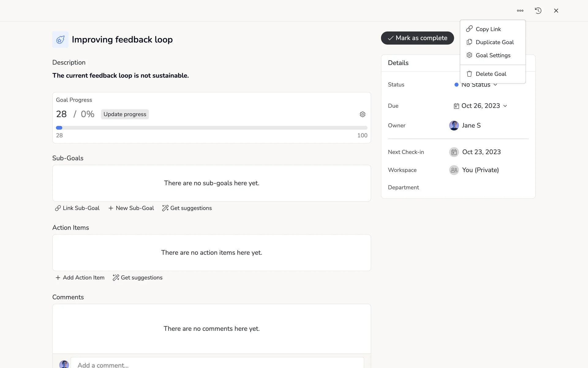Choose Duplicate Goal in the menu
Image resolution: width=588 pixels, height=368 pixels.
point(494,42)
